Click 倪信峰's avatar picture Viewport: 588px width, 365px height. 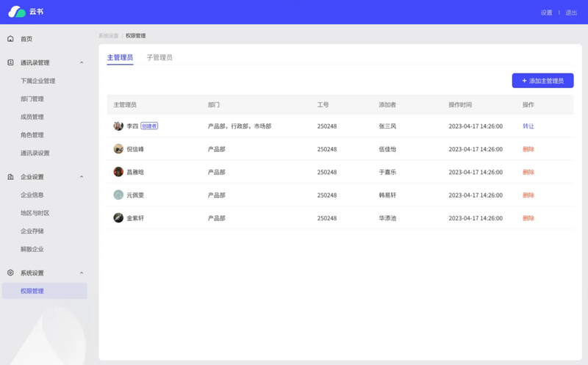point(118,149)
